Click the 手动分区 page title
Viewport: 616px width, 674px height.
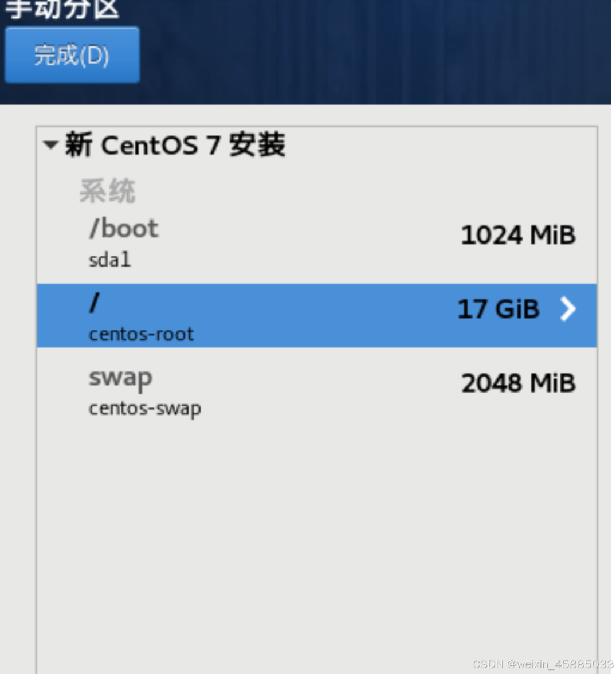pyautogui.click(x=62, y=9)
